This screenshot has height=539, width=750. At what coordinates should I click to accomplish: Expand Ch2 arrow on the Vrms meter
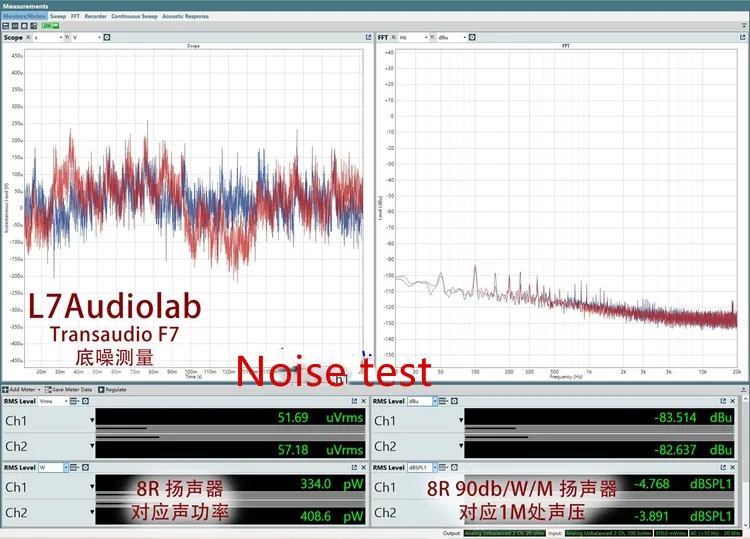[x=92, y=446]
